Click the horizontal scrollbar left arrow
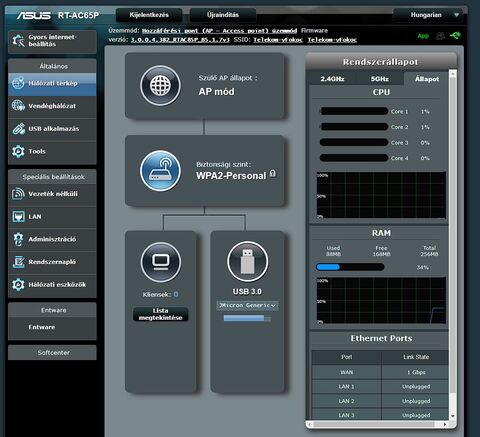This screenshot has height=437, width=480. 310,425
